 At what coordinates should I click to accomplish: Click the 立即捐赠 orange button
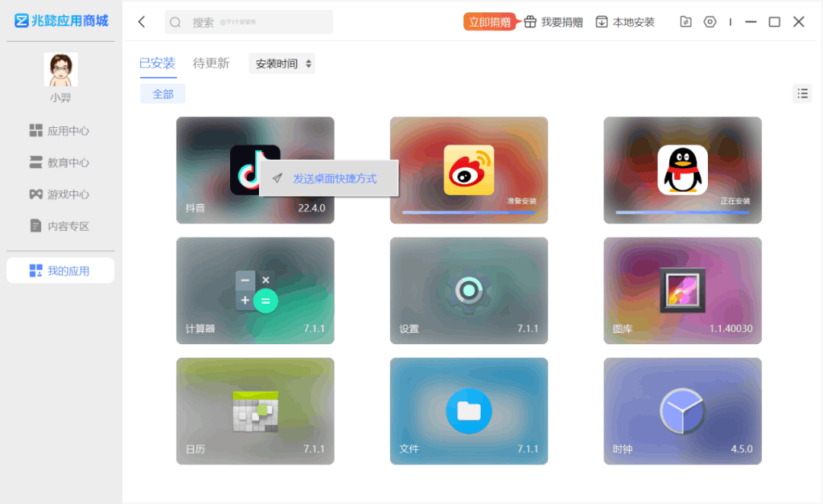point(490,22)
